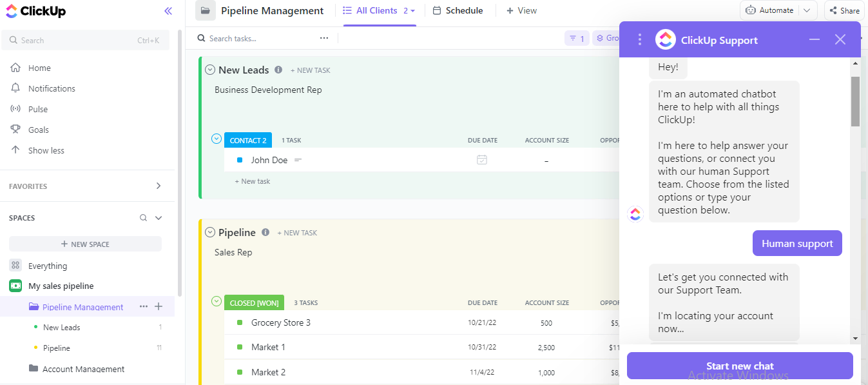Set due date calendar icon for John Doe
Screen dimensions: 868x385
(x=482, y=160)
